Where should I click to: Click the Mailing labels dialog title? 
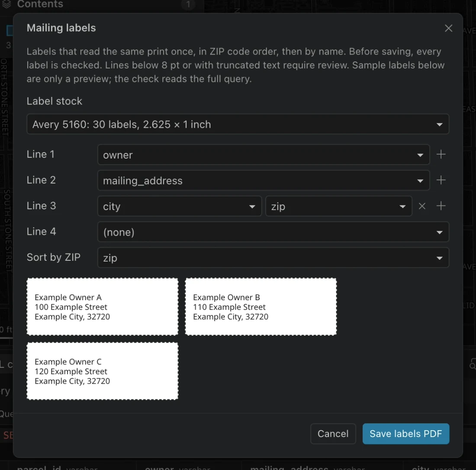coord(61,28)
